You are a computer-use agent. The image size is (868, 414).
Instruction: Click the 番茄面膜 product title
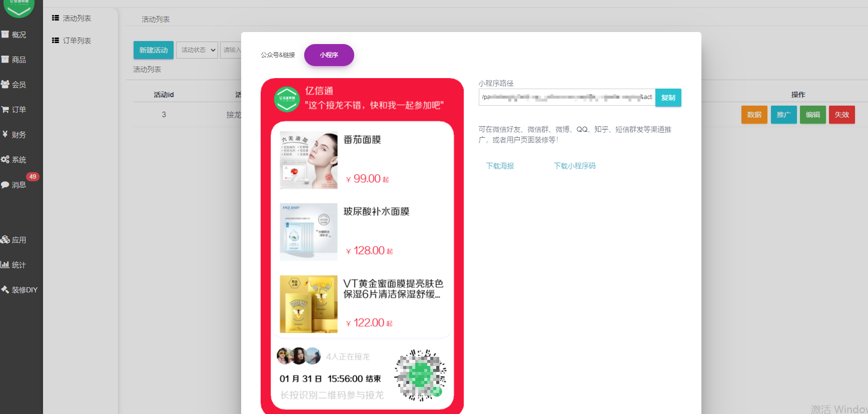click(362, 140)
